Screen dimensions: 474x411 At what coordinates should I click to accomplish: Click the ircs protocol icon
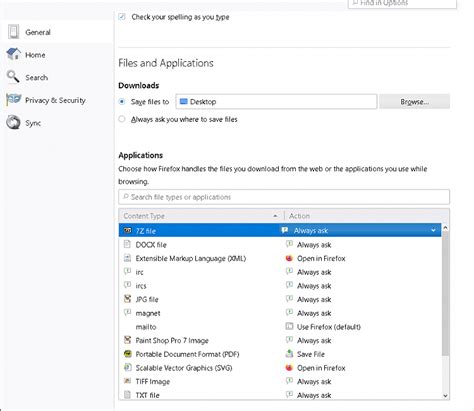127,285
